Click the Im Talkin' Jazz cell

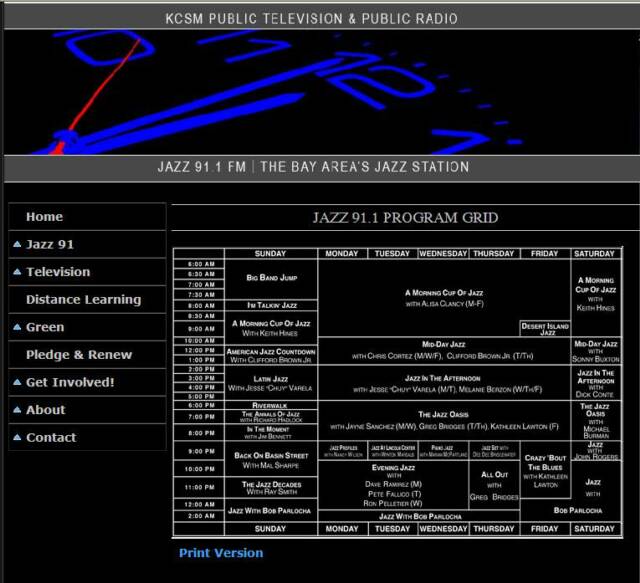pyautogui.click(x=271, y=305)
